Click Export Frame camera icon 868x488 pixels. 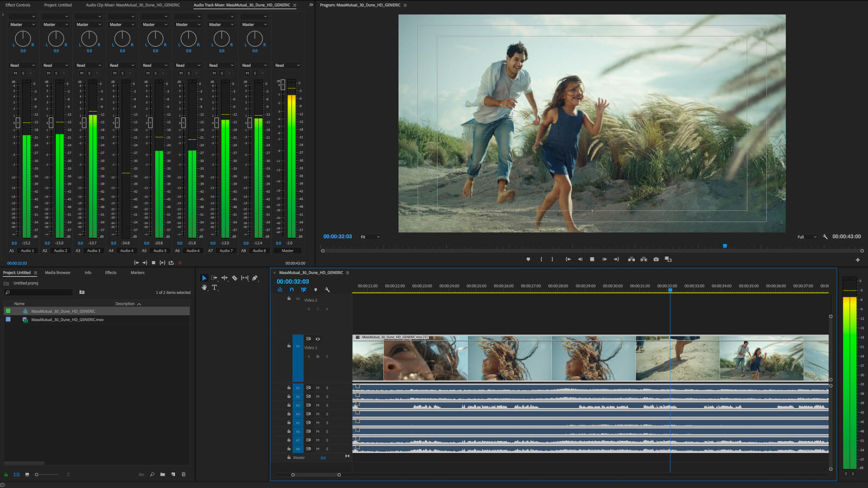click(x=656, y=259)
